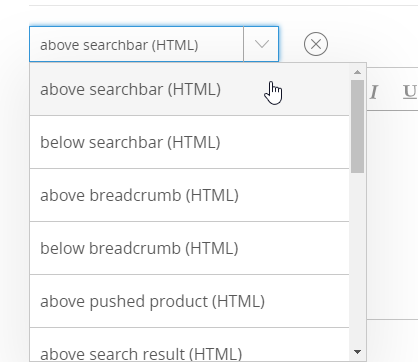Click the dropdown list scrollbar thumb
Image resolution: width=418 pixels, height=362 pixels.
(357, 126)
